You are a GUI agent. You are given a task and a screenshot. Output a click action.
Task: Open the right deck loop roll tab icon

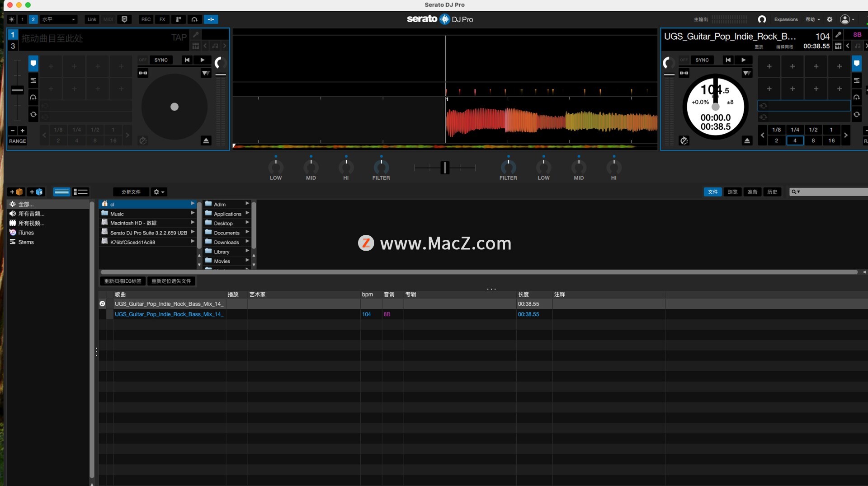coord(856,115)
